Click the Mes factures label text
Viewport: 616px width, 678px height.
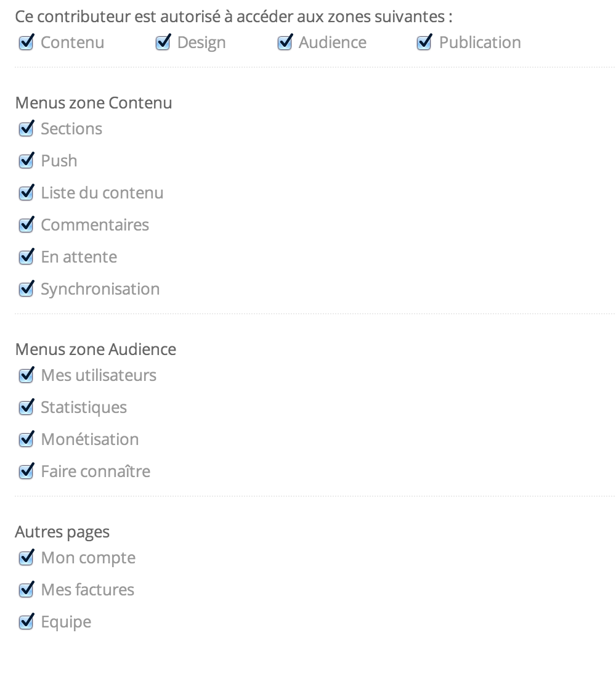[87, 590]
